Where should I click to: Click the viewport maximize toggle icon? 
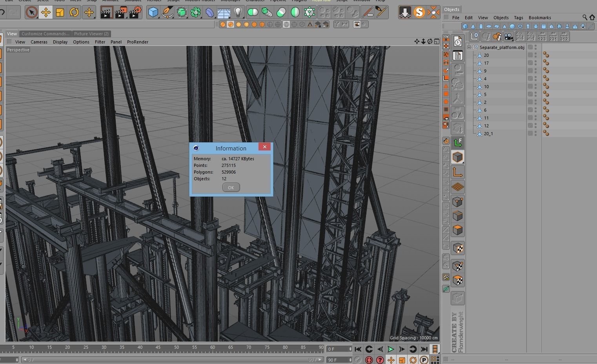tap(437, 42)
